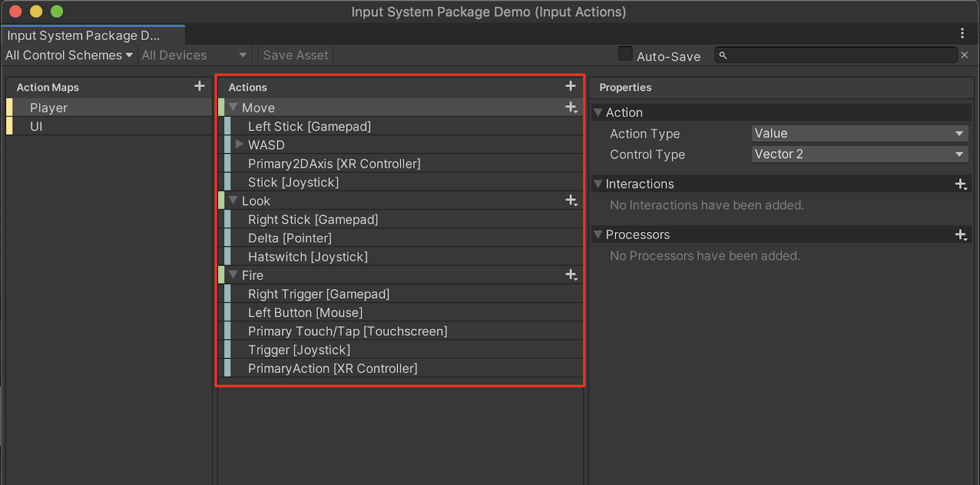Screen dimensions: 980x485
Task: Add a new action in Actions panel
Action: [570, 86]
